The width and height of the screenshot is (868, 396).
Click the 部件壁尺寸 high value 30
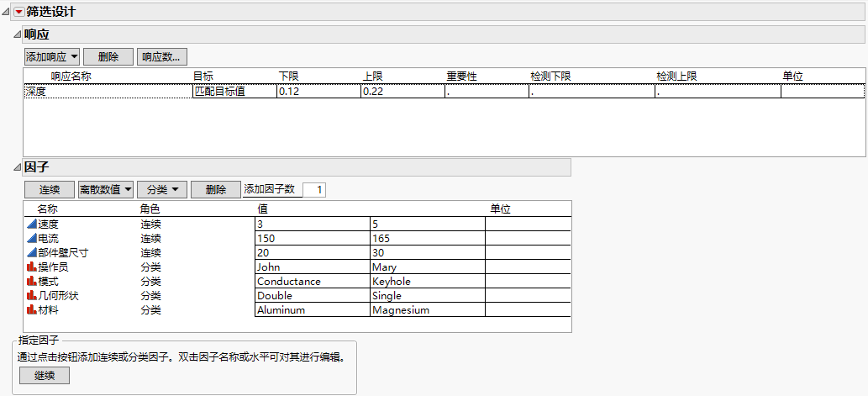click(x=428, y=253)
